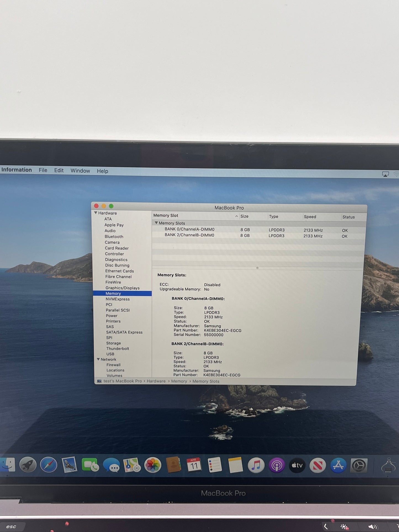Select USB in the sidebar
Image resolution: width=399 pixels, height=532 pixels.
coord(110,354)
